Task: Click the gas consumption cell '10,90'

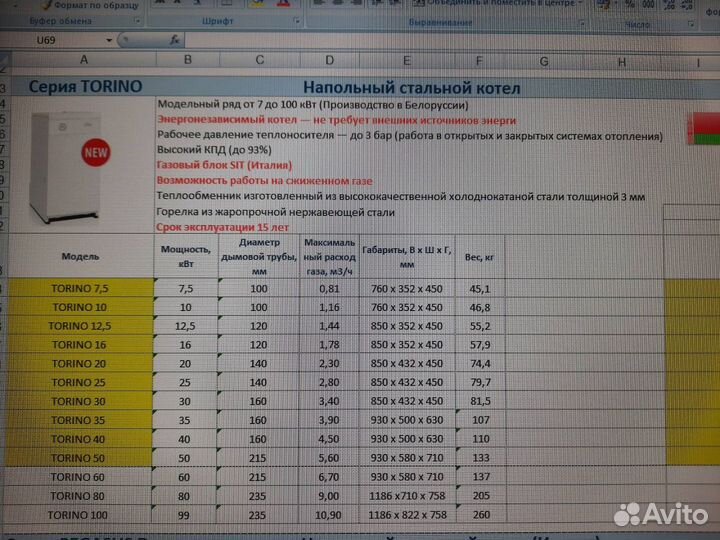Action: pyautogui.click(x=328, y=515)
